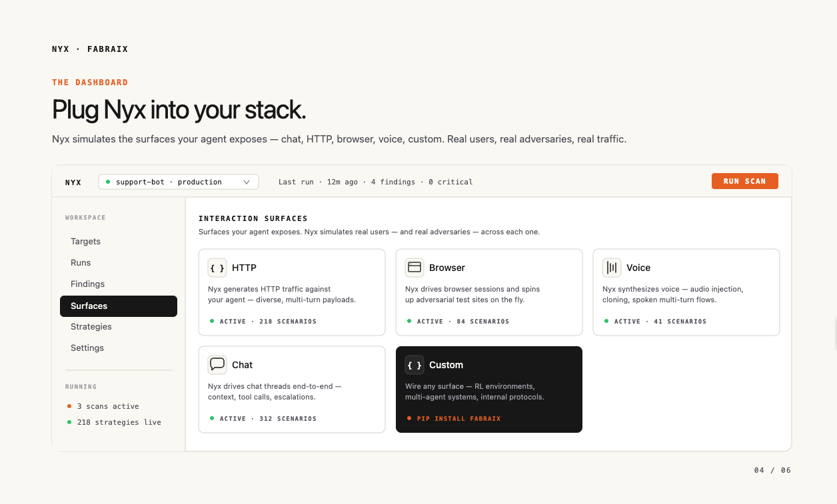The height and width of the screenshot is (504, 837).
Task: Click the Voice card description text
Action: [672, 294]
